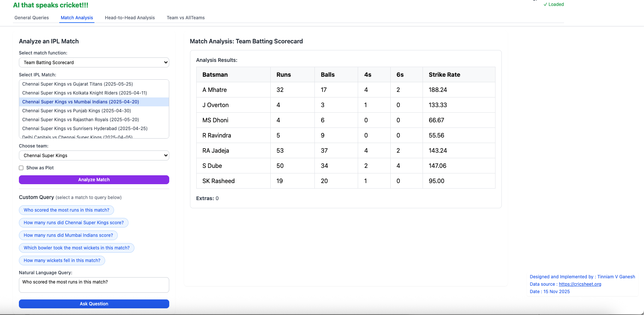Enable the Show as Plot checkbox
Screen dimensions: 644x315
pos(21,168)
